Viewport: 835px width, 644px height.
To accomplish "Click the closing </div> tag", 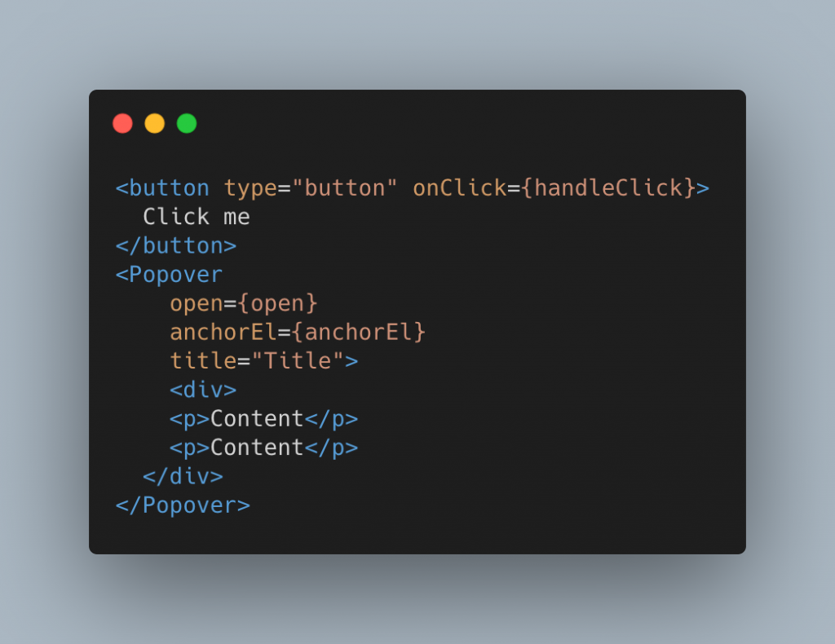I will pyautogui.click(x=183, y=476).
